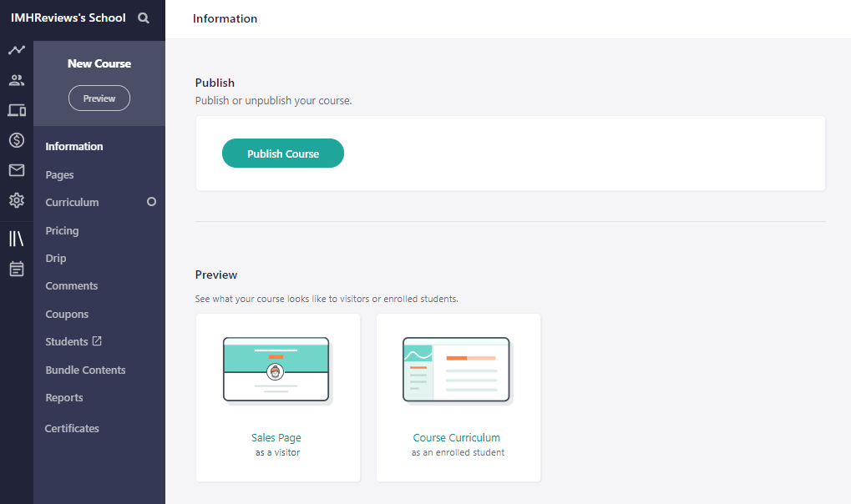
Task: Open the calendar notes icon in sidebar
Action: tap(17, 269)
